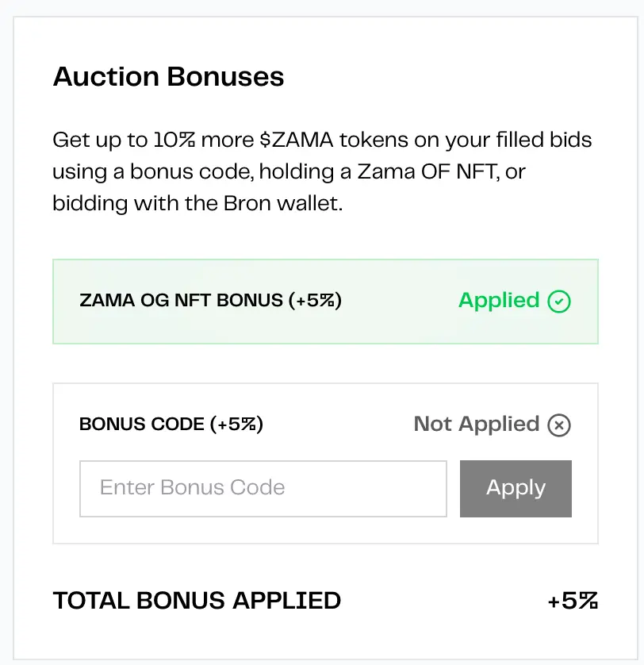Select the ZAMA OG NFT BONUS label
Screen dimensions: 644x665
210,301
